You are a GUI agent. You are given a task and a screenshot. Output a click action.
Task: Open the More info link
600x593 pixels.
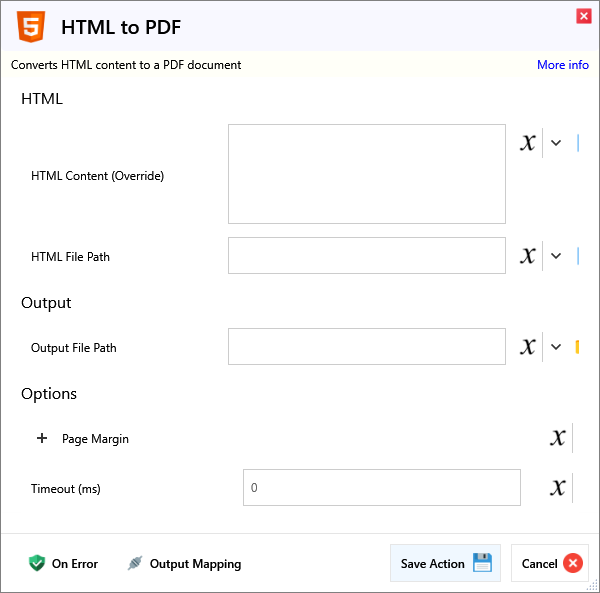pyautogui.click(x=562, y=65)
